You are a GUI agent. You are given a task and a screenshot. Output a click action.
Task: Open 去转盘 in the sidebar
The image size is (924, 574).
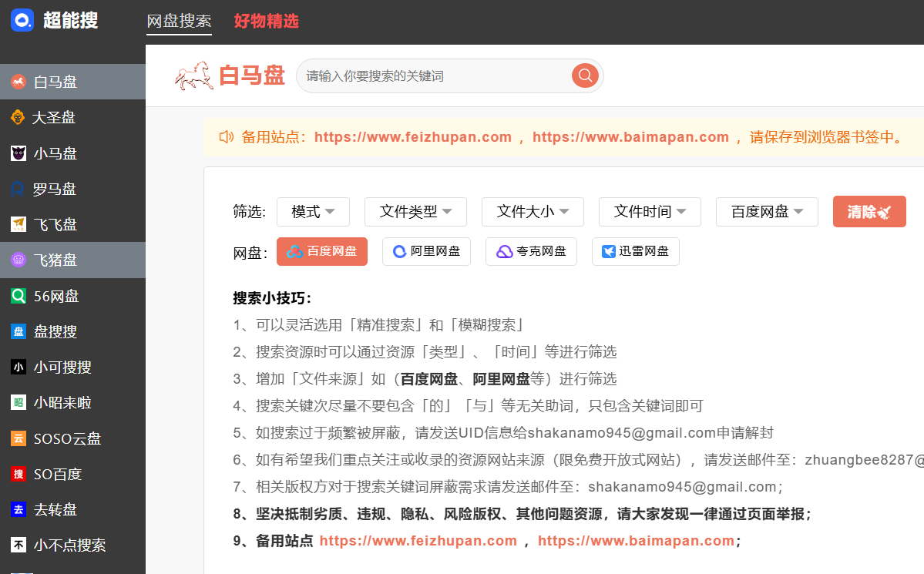72,510
